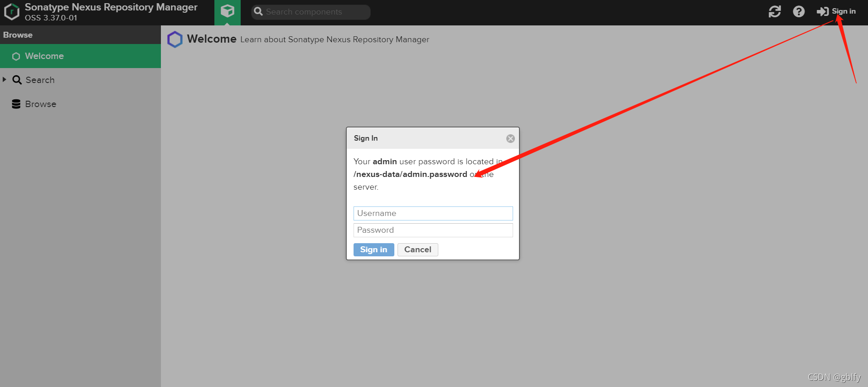Cancel the Sign In dialog
868x387 pixels.
(x=417, y=250)
